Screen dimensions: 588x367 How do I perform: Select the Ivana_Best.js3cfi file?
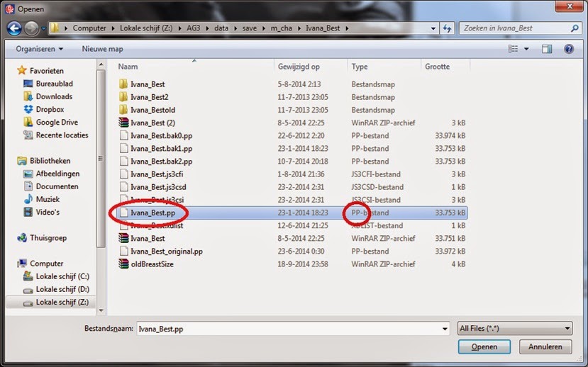click(157, 174)
